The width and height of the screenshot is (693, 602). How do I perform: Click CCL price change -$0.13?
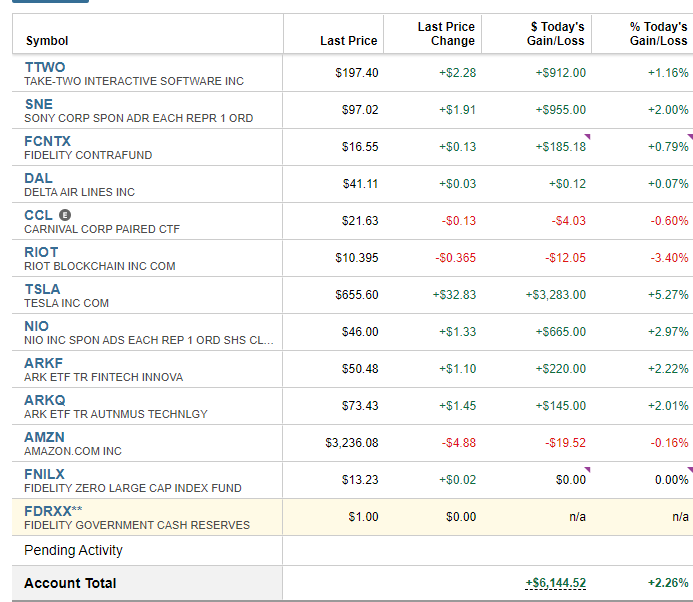(459, 221)
